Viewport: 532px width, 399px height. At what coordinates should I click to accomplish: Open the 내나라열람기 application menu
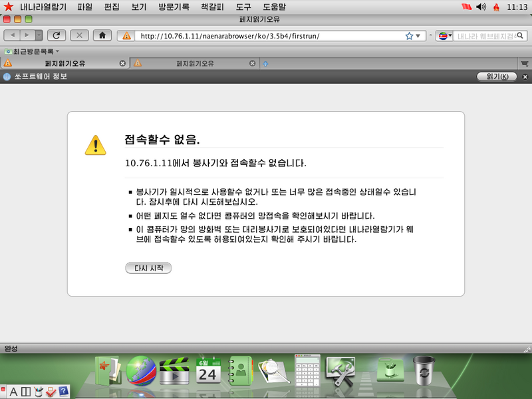pos(43,7)
